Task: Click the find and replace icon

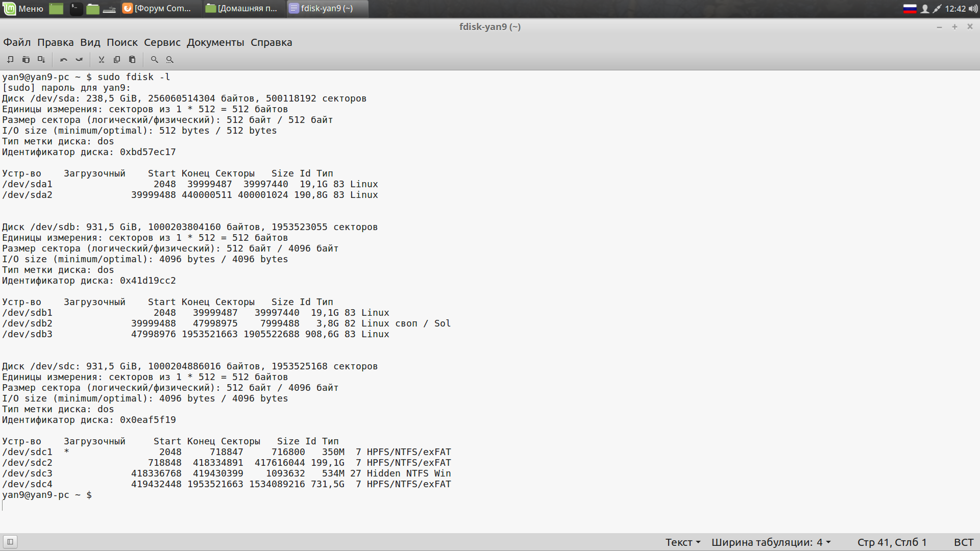Action: [x=170, y=60]
